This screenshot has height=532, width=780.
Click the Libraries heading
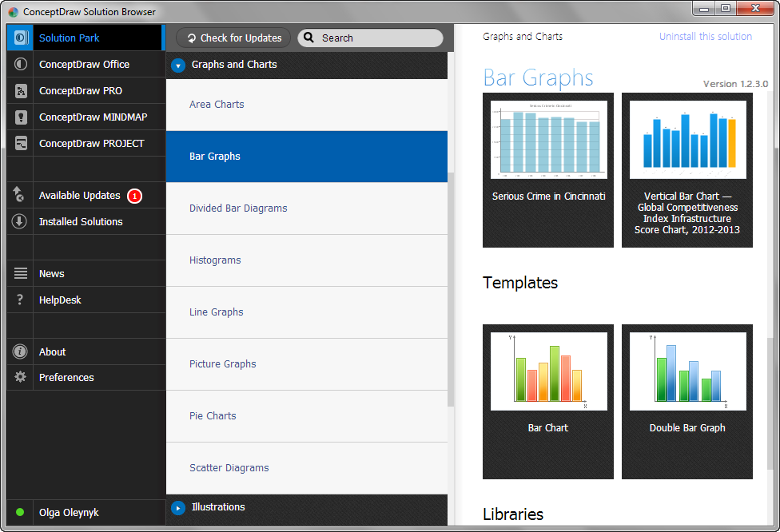tap(513, 514)
